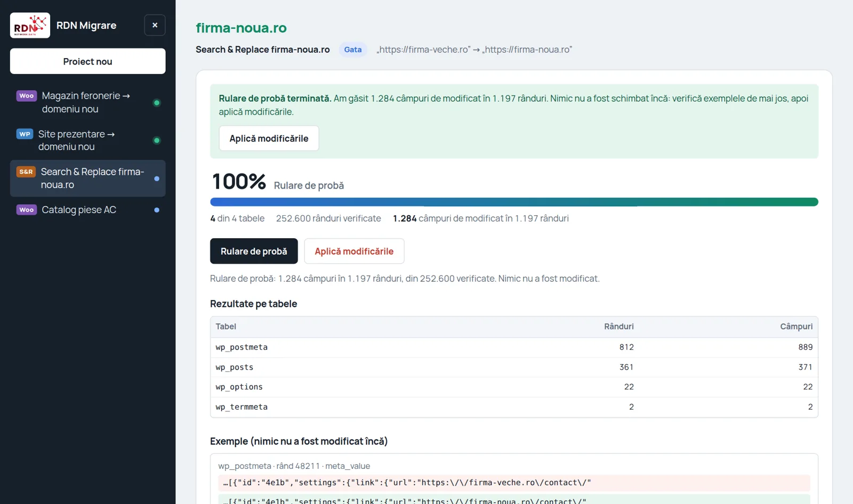853x504 pixels.
Task: Click Aplică modificările in the green banner
Action: point(269,139)
